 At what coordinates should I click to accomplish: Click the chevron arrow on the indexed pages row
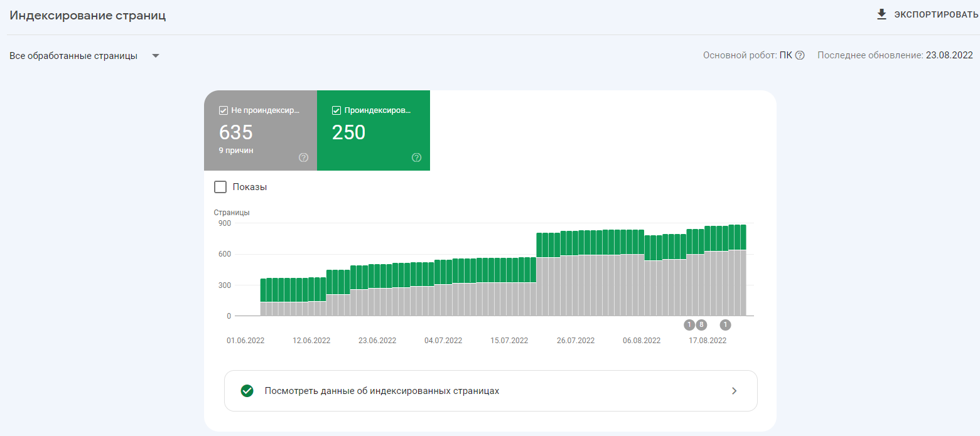coord(733,390)
